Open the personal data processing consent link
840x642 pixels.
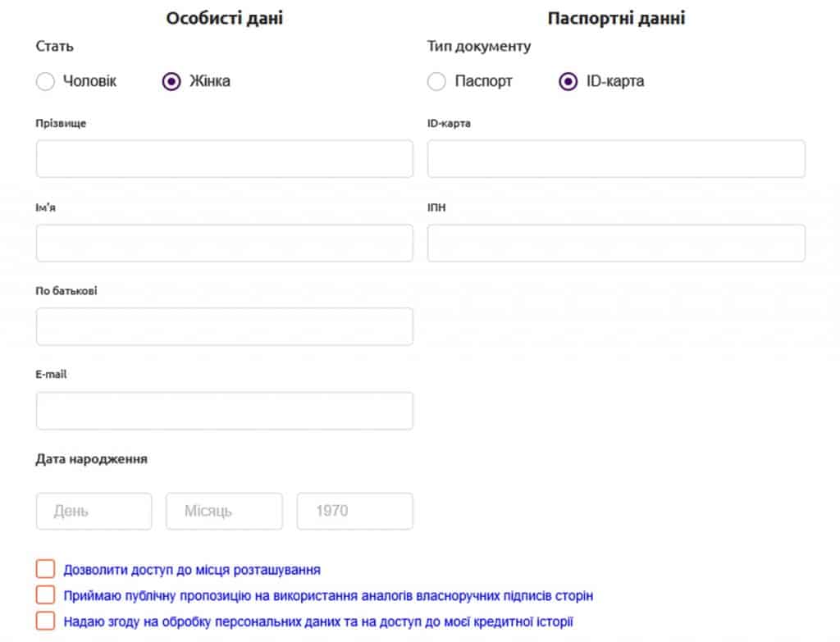click(x=318, y=622)
